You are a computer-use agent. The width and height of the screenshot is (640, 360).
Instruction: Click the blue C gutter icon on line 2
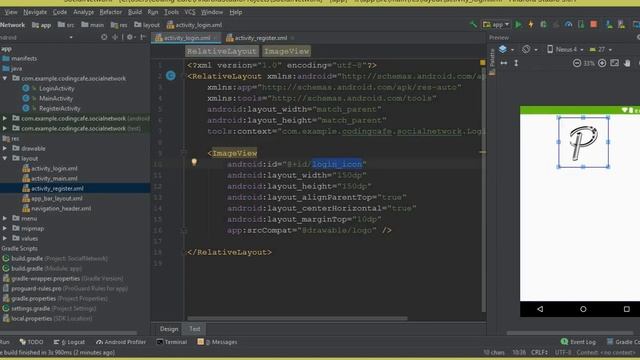tap(171, 76)
